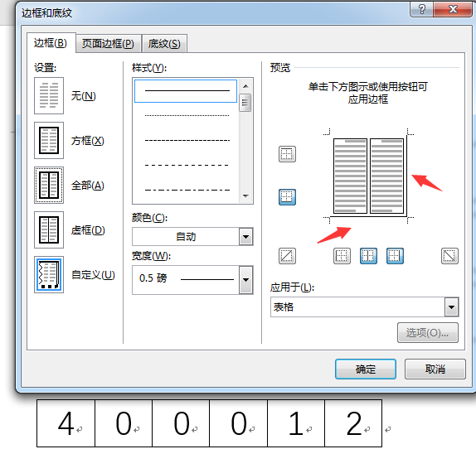The height and width of the screenshot is (449, 476).
Task: Click the 自定义(U) label text
Action: click(x=93, y=275)
